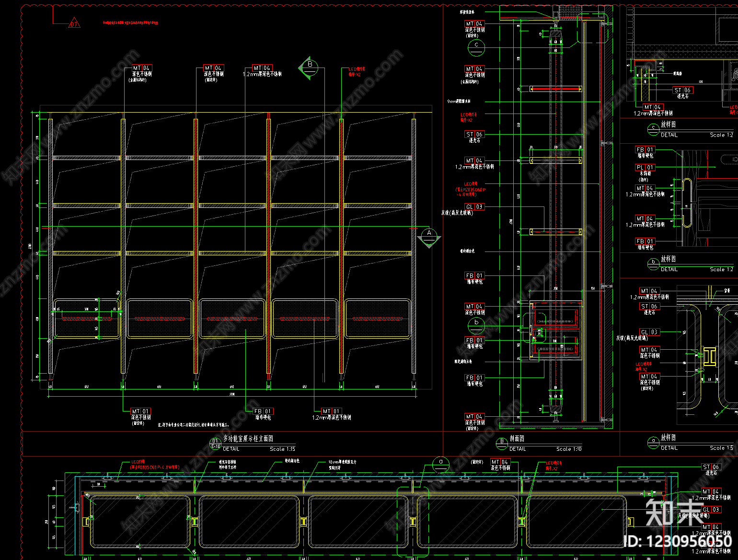This screenshot has width=738, height=560.
Task: Select the drawing number bubble 01 E-10
Action: click(215, 444)
